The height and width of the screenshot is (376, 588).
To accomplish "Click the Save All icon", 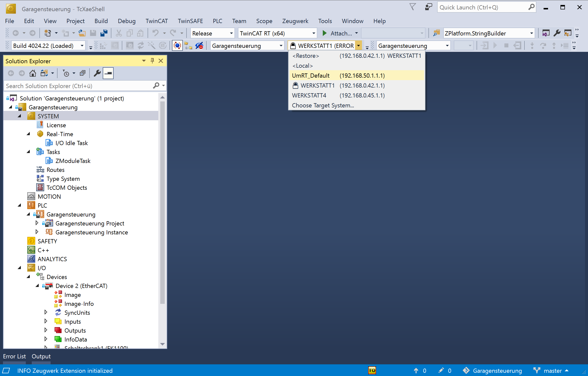I will tap(104, 33).
